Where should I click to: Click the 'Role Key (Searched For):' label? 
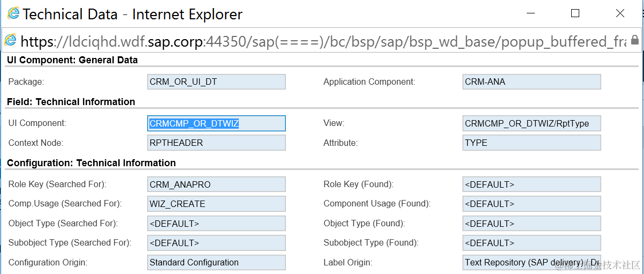(x=57, y=184)
